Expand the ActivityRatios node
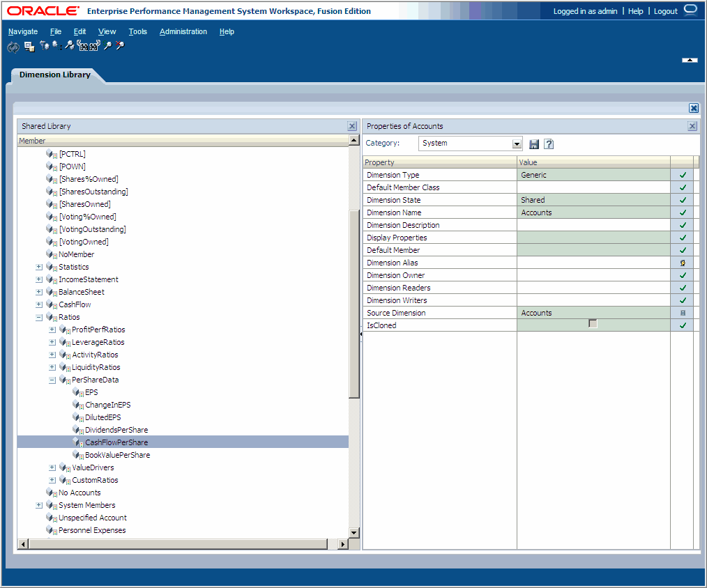This screenshot has width=707, height=588. click(x=52, y=355)
